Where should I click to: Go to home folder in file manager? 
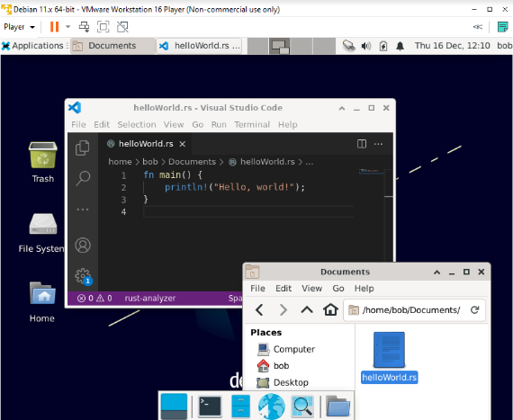pyautogui.click(x=330, y=309)
